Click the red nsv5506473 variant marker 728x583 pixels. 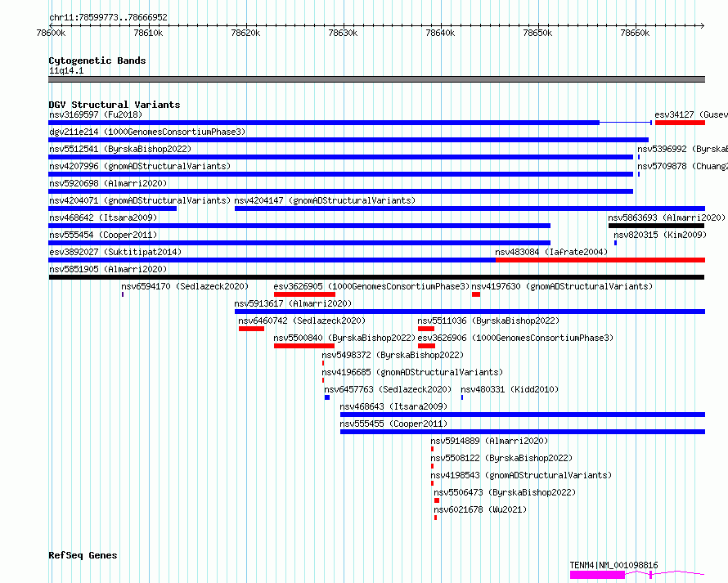437,500
